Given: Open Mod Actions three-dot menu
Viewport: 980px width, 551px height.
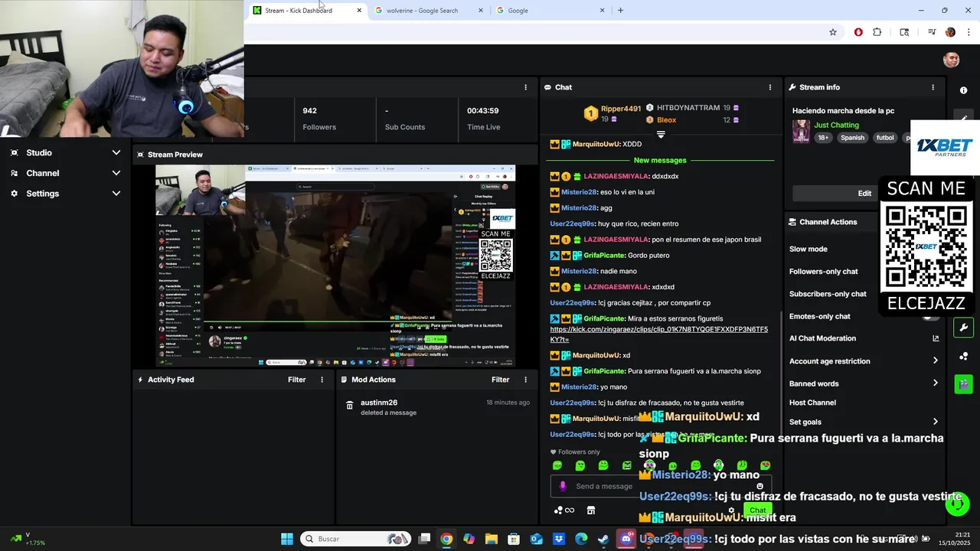Looking at the screenshot, I should click(x=525, y=380).
